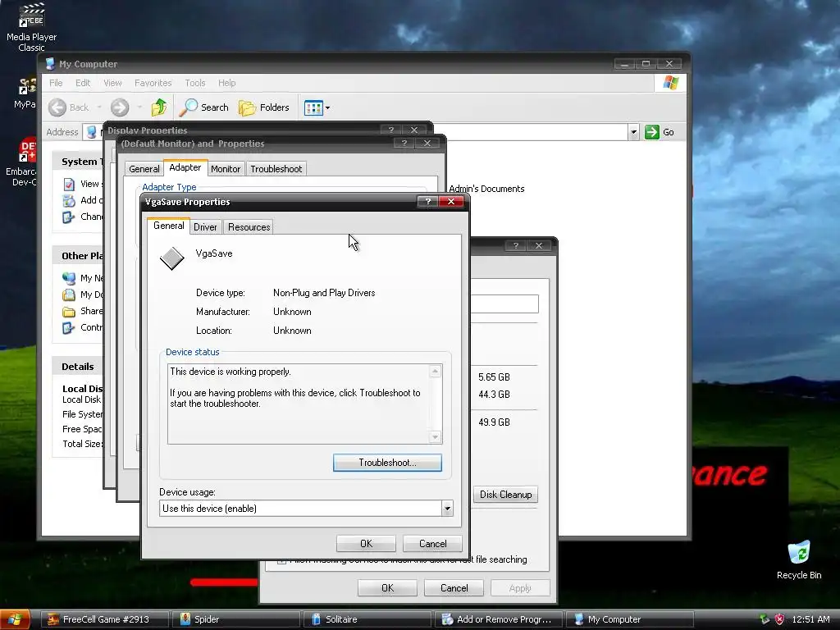Select the General tab in VgaSave Properties
Viewport: 840px width, 630px height.
[x=168, y=226]
